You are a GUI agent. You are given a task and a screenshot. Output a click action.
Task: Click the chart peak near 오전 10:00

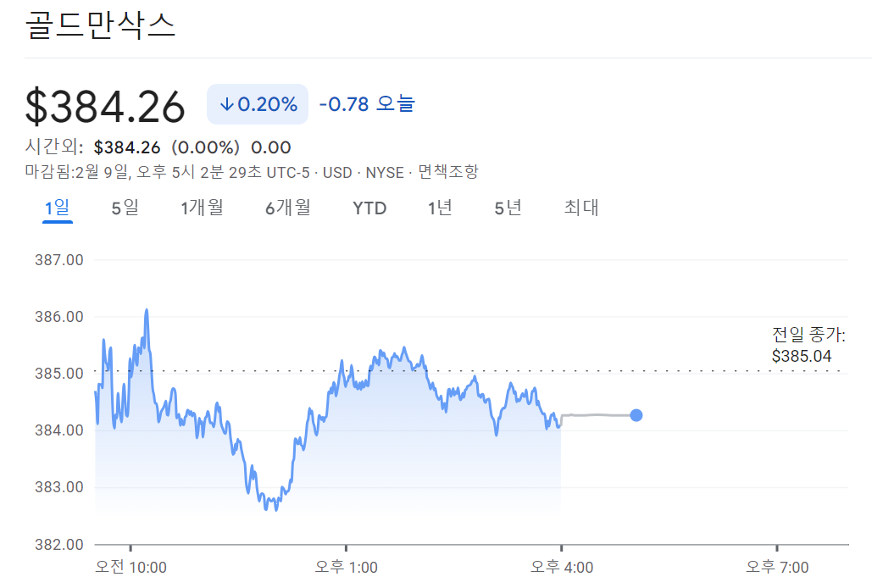(x=147, y=312)
